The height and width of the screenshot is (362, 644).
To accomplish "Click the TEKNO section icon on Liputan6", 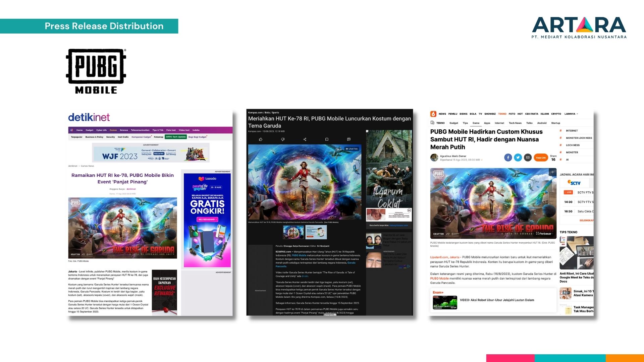I will [x=433, y=123].
